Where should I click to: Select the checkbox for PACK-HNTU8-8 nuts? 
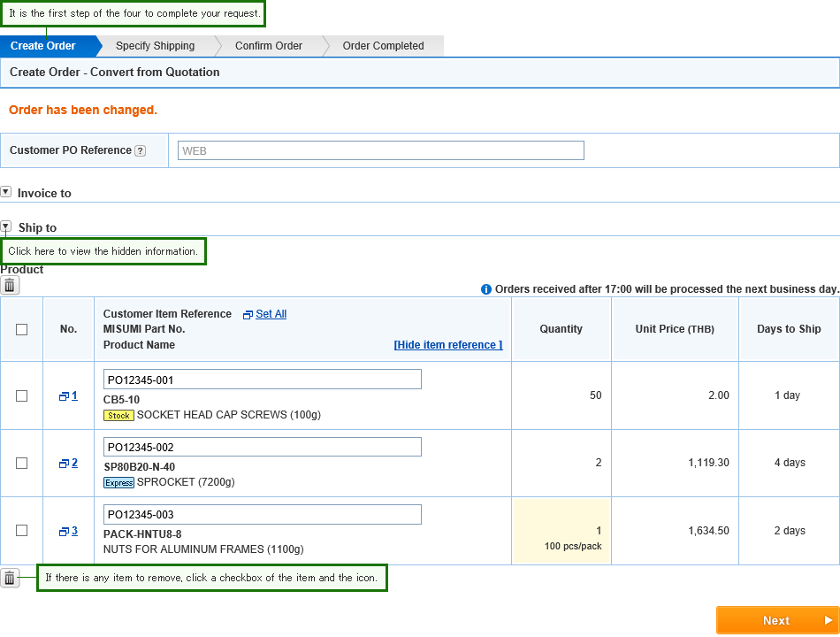tap(21, 530)
